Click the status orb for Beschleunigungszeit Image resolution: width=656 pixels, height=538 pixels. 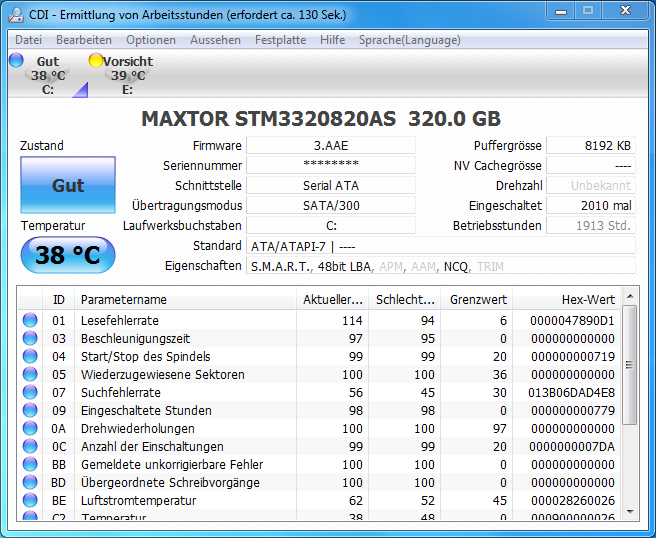(30, 338)
